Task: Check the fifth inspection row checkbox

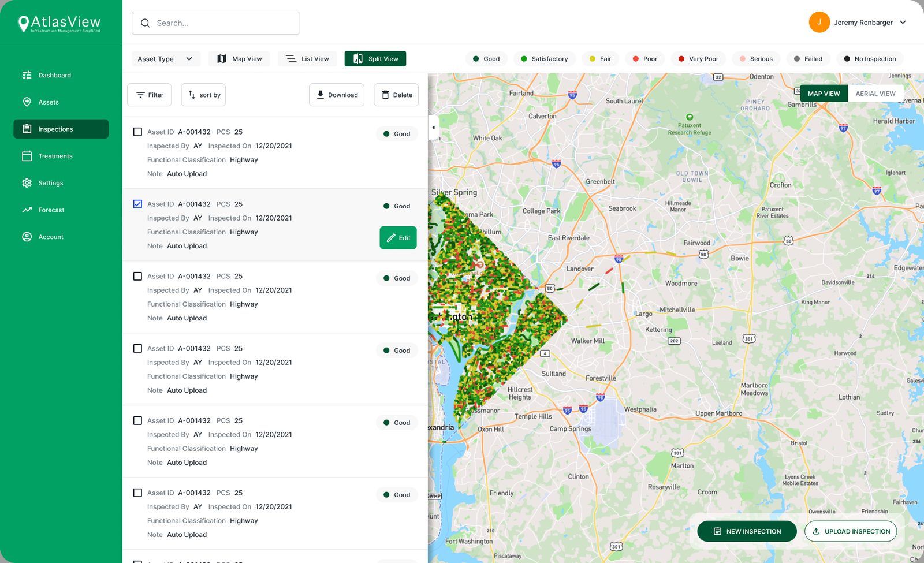Action: point(137,420)
